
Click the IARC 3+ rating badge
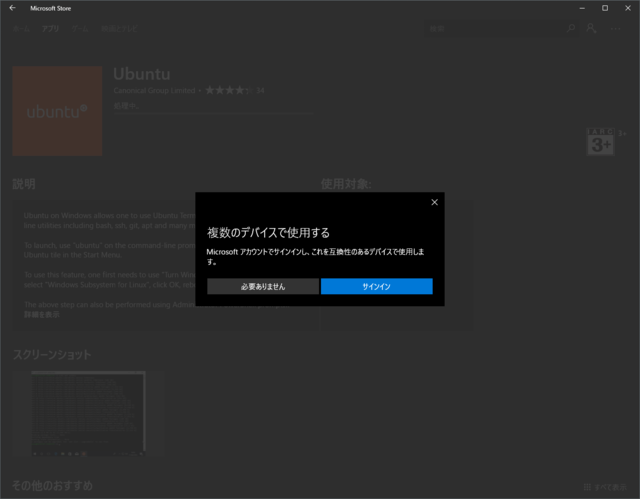[x=600, y=142]
